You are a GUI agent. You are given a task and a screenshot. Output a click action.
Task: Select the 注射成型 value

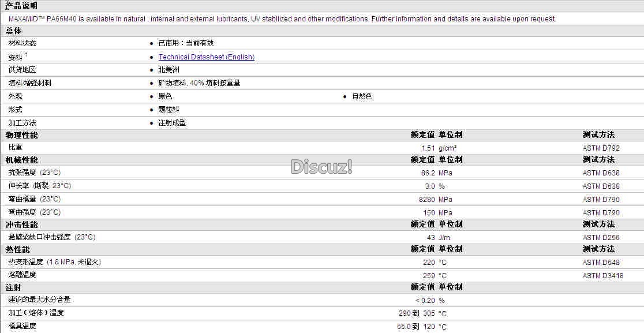click(x=172, y=123)
